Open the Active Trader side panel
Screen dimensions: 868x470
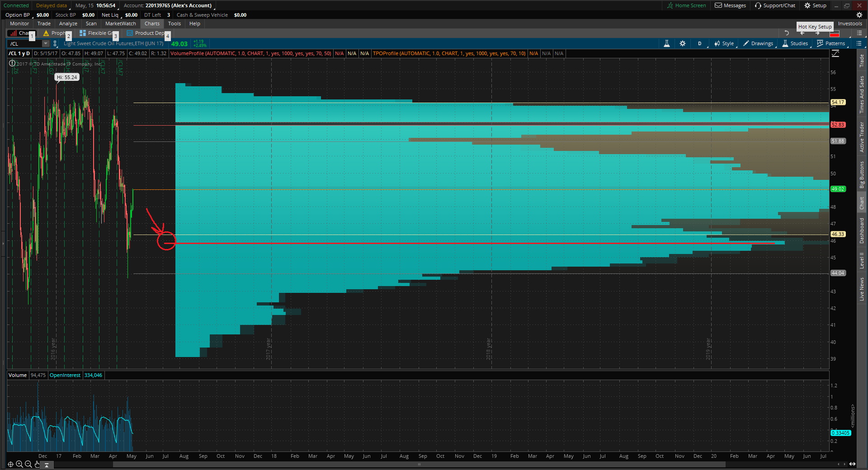(x=862, y=136)
